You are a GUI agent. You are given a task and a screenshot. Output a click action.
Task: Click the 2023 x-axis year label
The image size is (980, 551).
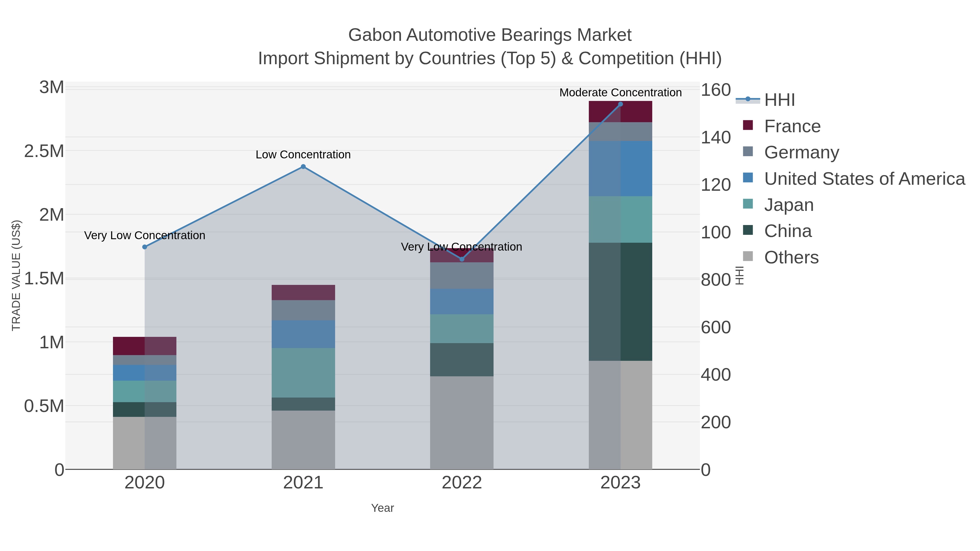(x=620, y=483)
